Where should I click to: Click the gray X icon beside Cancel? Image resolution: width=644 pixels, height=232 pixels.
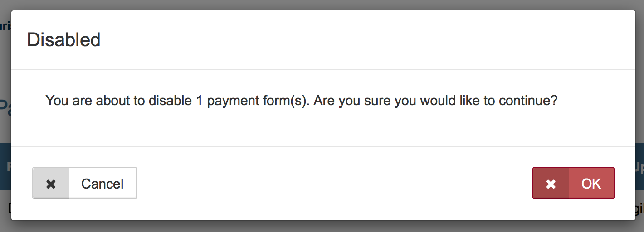pyautogui.click(x=51, y=184)
